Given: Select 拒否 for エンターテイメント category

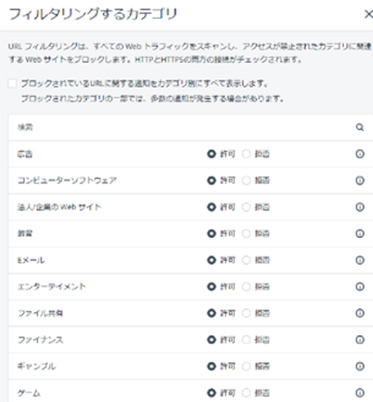Looking at the screenshot, I should tap(246, 287).
